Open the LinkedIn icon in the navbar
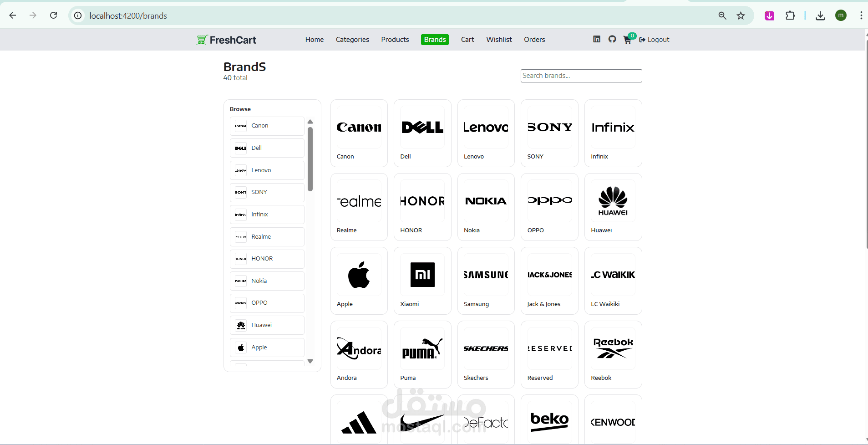The height and width of the screenshot is (445, 868). pyautogui.click(x=597, y=39)
